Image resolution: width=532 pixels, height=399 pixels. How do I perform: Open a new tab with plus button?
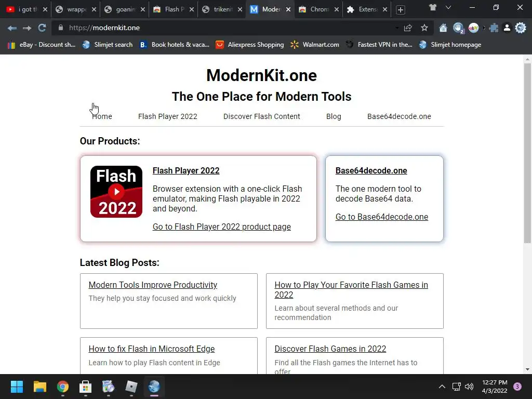pos(401,10)
